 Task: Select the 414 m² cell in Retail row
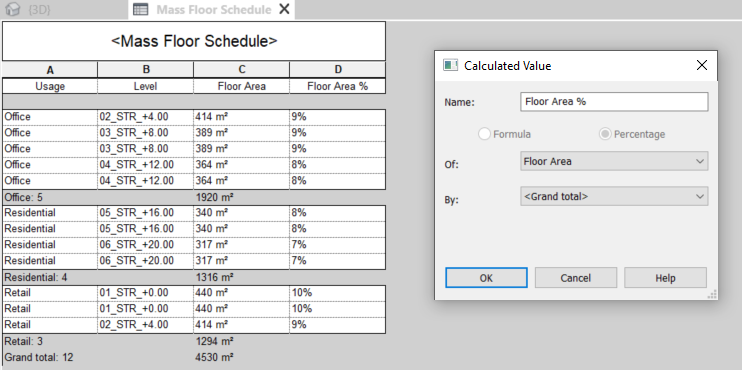(x=241, y=325)
